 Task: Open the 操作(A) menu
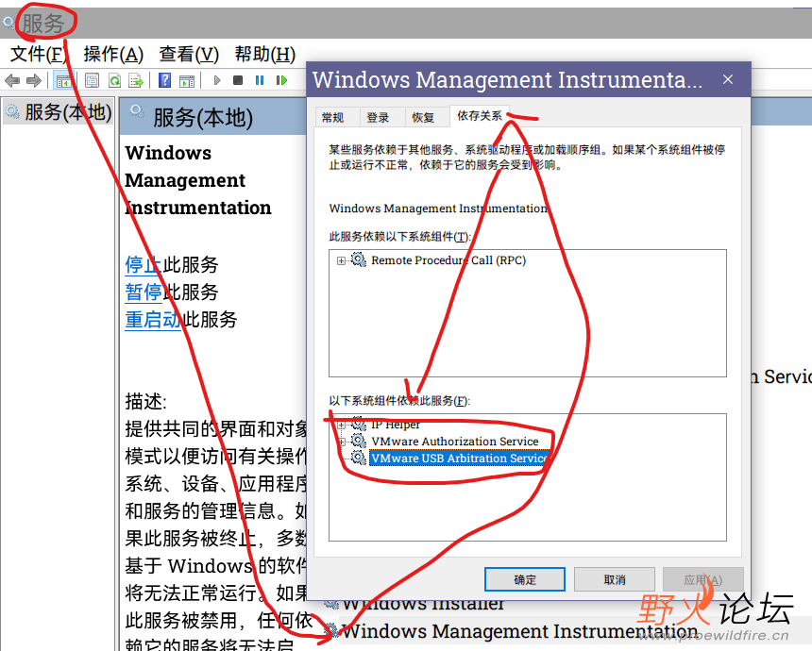[x=113, y=54]
